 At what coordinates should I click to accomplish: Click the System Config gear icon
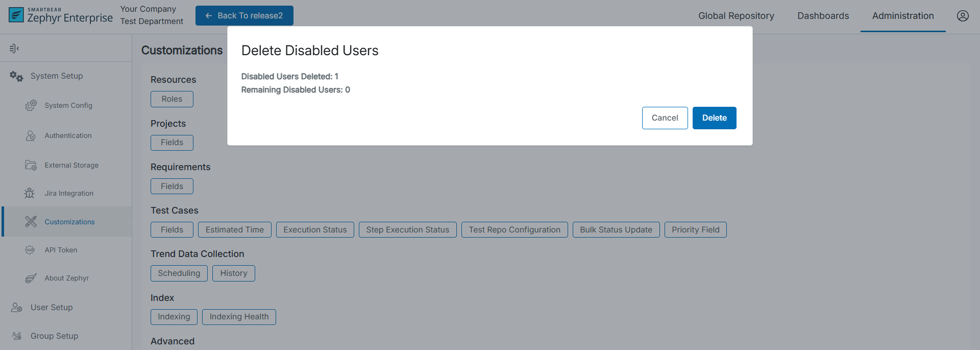(31, 105)
